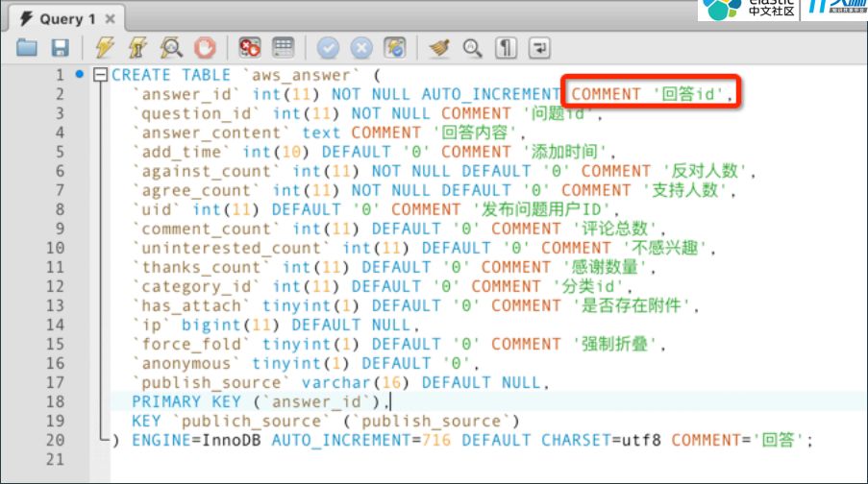Click 'bigint(11)' on line 14
Image resolution: width=868 pixels, height=484 pixels.
231,326
